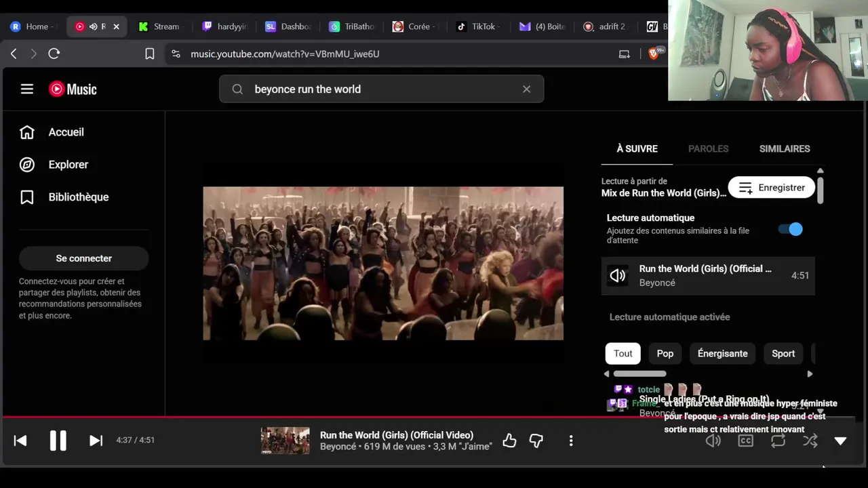Click the site settings icon in address bar
This screenshot has height=488, width=868.
pyautogui.click(x=176, y=54)
